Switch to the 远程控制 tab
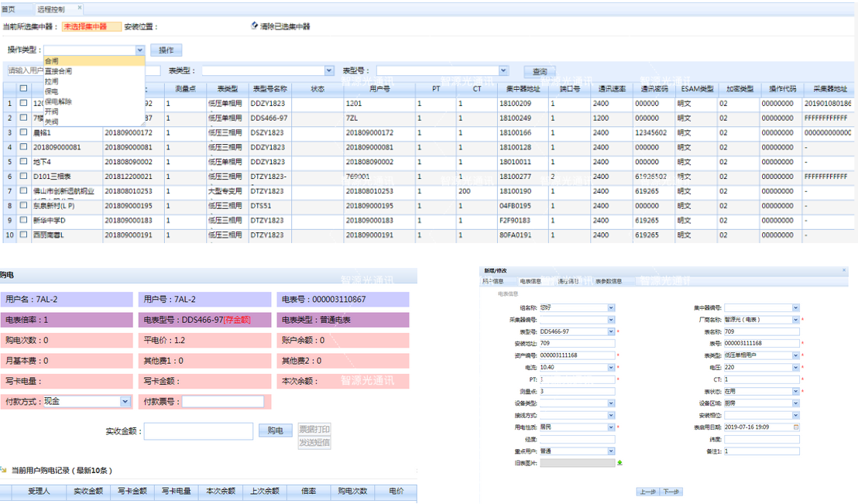The height and width of the screenshot is (504, 858). click(51, 9)
